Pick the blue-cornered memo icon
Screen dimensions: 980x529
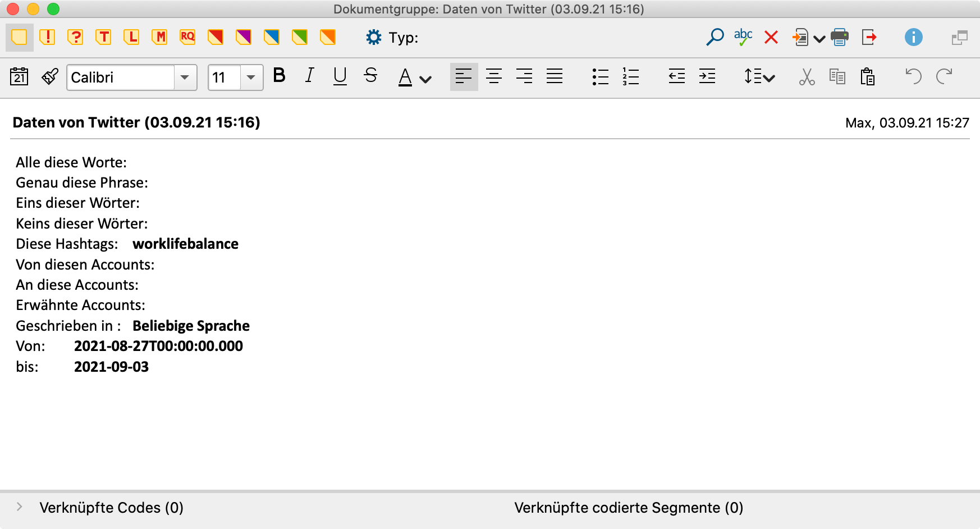(272, 38)
